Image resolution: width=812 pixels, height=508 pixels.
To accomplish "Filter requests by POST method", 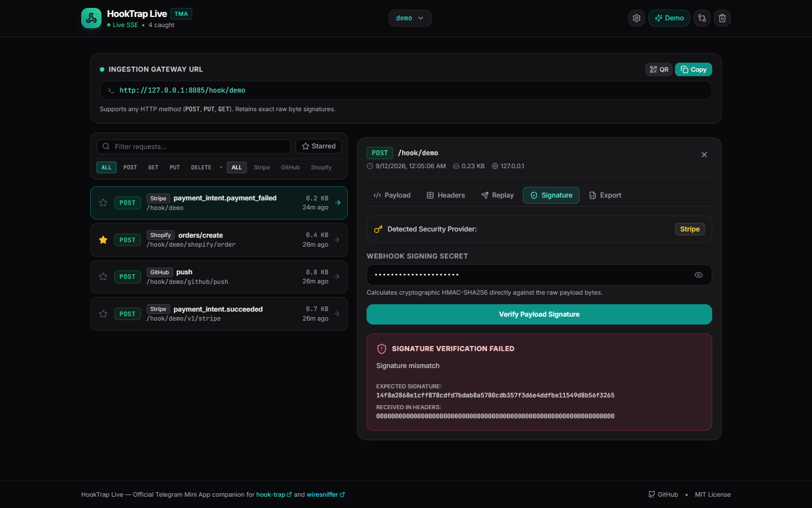I will pyautogui.click(x=130, y=168).
